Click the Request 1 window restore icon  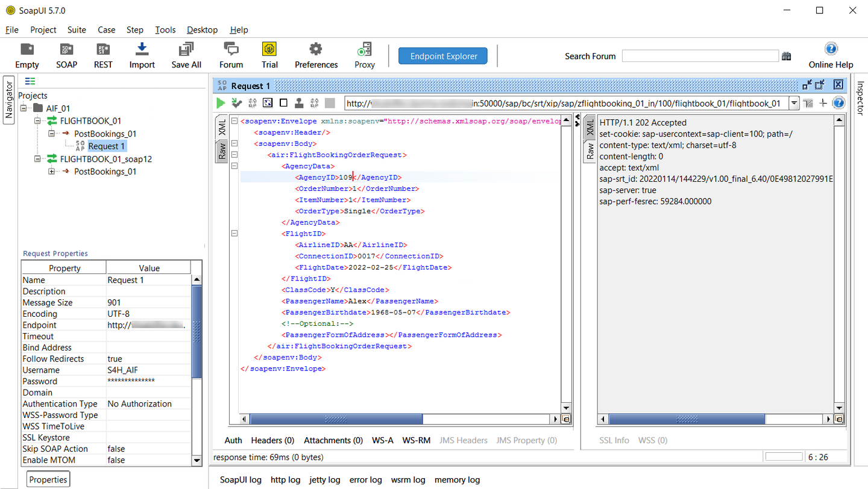tap(807, 86)
